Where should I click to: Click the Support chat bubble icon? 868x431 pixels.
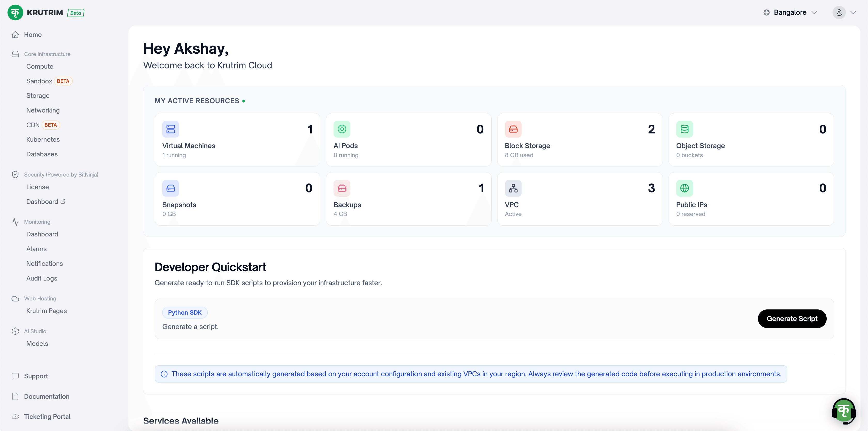[x=15, y=376]
